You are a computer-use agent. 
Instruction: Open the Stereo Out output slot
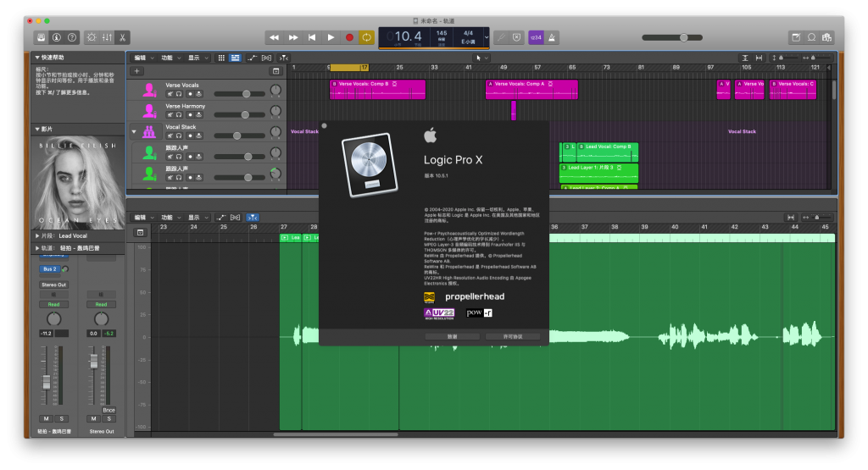point(53,285)
